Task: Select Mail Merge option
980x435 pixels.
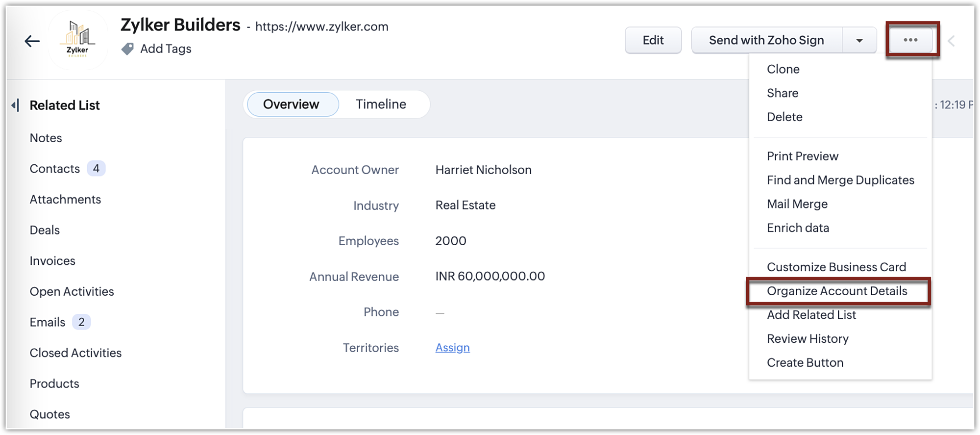Action: 797,204
